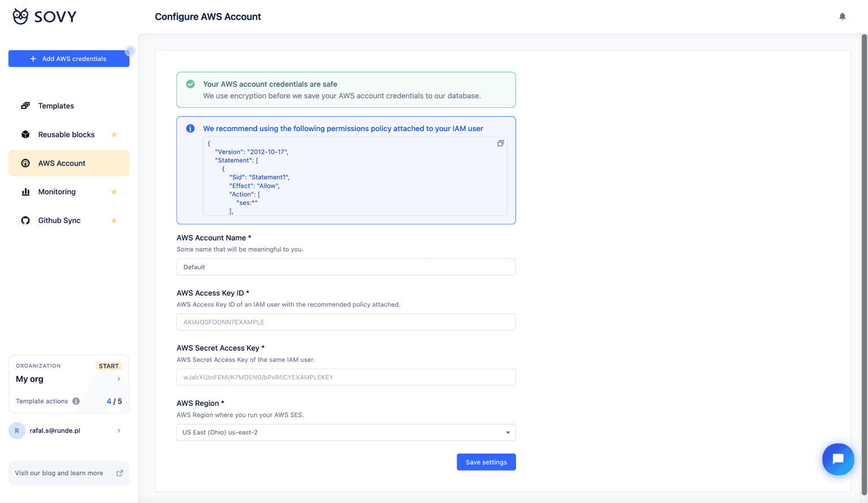Expand the rafal.s@runde.pl user menu
This screenshot has height=503, width=868.
119,431
